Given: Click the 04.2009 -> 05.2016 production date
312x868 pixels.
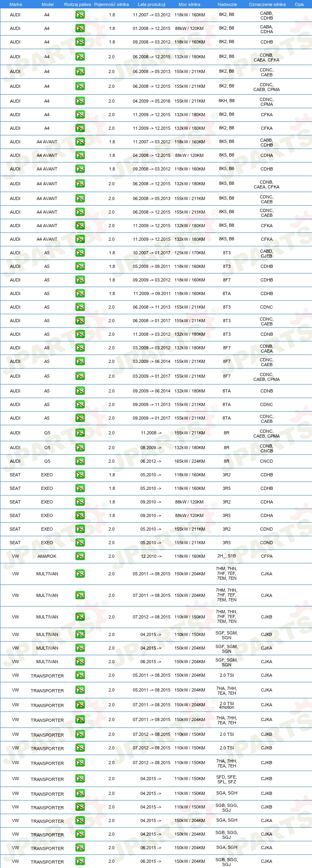Looking at the screenshot, I should tap(152, 101).
